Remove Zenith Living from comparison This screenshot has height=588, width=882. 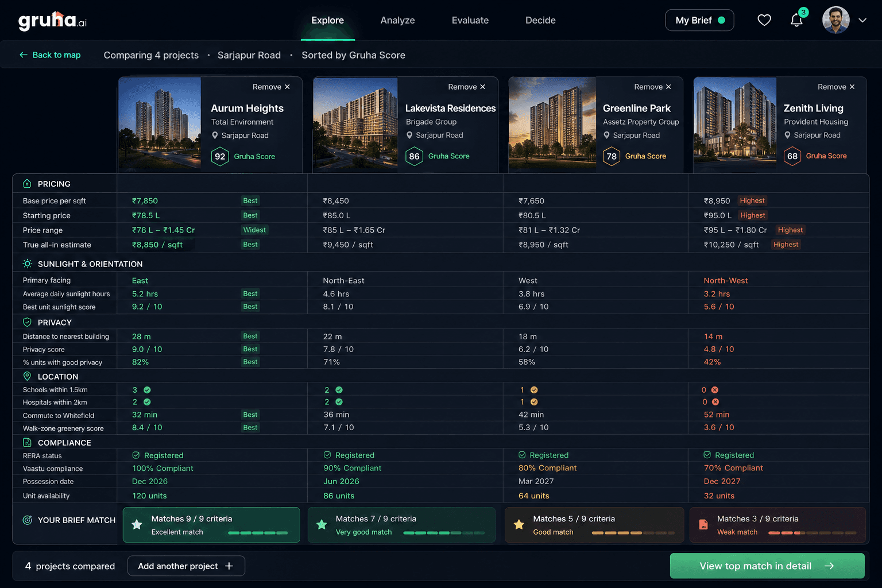(836, 87)
